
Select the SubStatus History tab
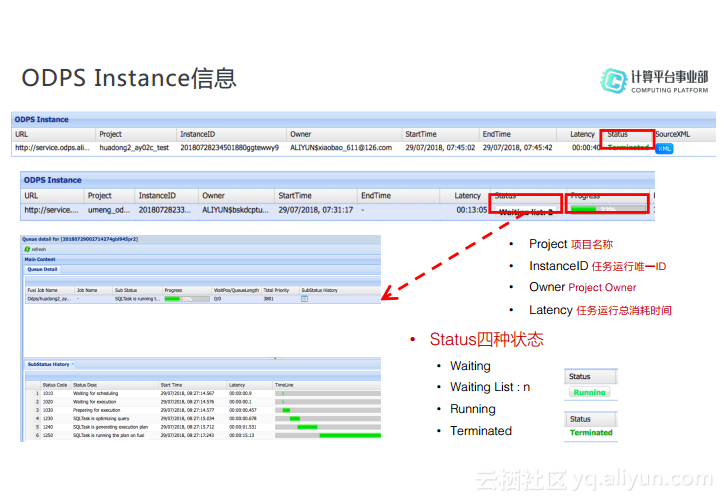[48, 364]
